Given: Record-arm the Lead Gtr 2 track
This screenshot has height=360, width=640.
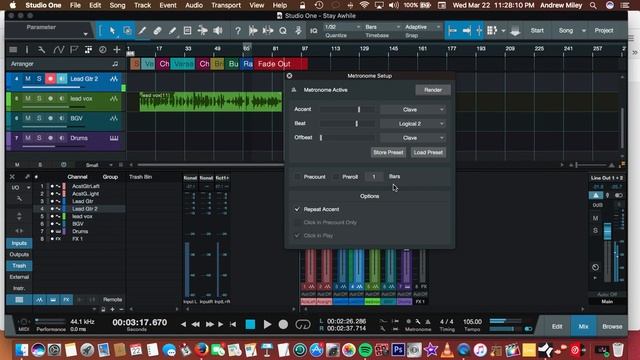Looking at the screenshot, I should (50, 79).
